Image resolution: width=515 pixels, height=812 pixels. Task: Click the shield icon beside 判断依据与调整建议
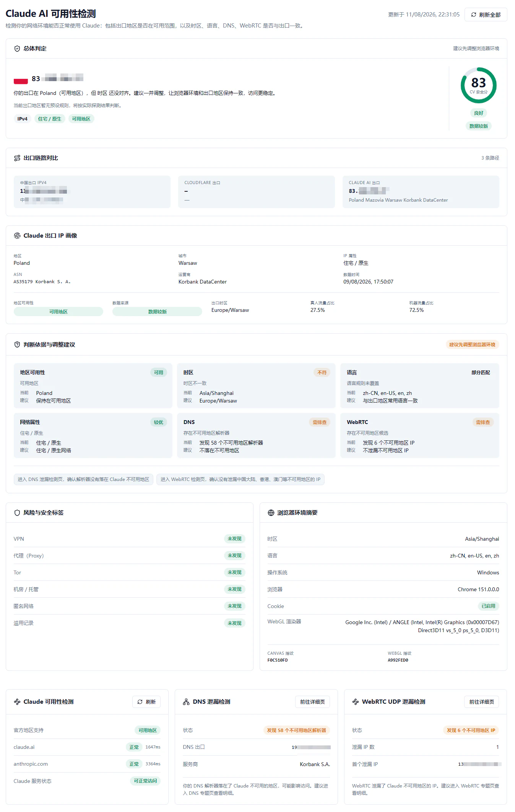(x=17, y=344)
